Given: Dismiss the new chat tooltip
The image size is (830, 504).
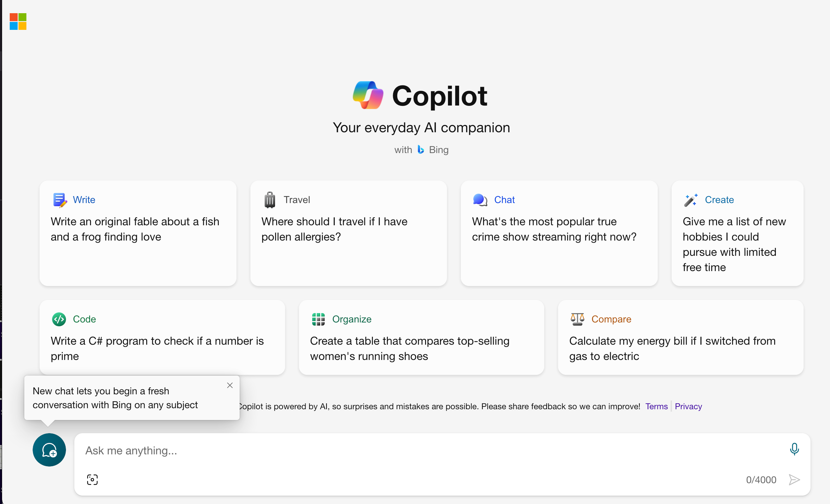Looking at the screenshot, I should pos(230,385).
